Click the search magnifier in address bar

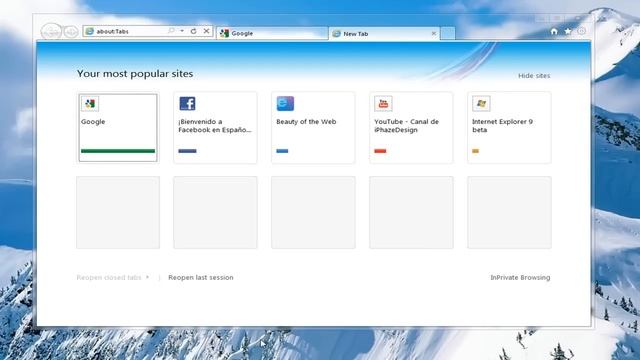(x=171, y=31)
